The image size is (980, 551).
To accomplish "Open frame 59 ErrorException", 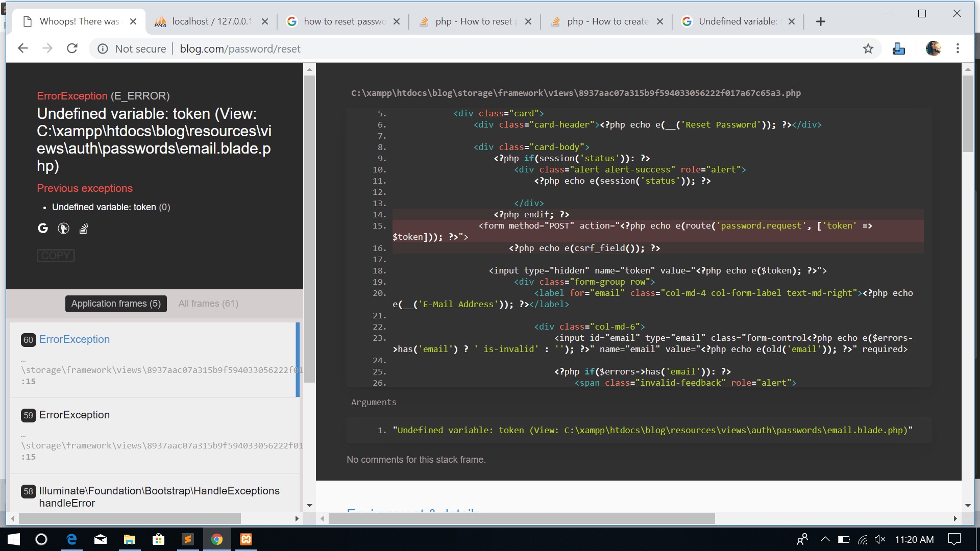I will 153,435.
